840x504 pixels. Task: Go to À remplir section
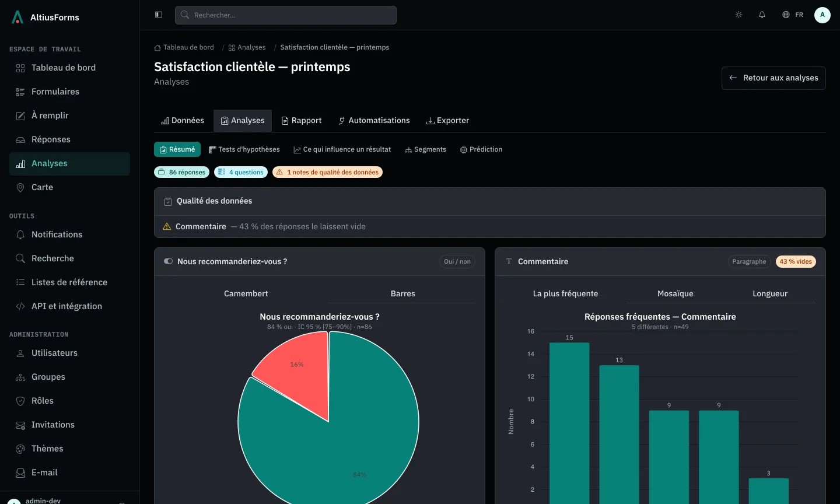(69, 116)
